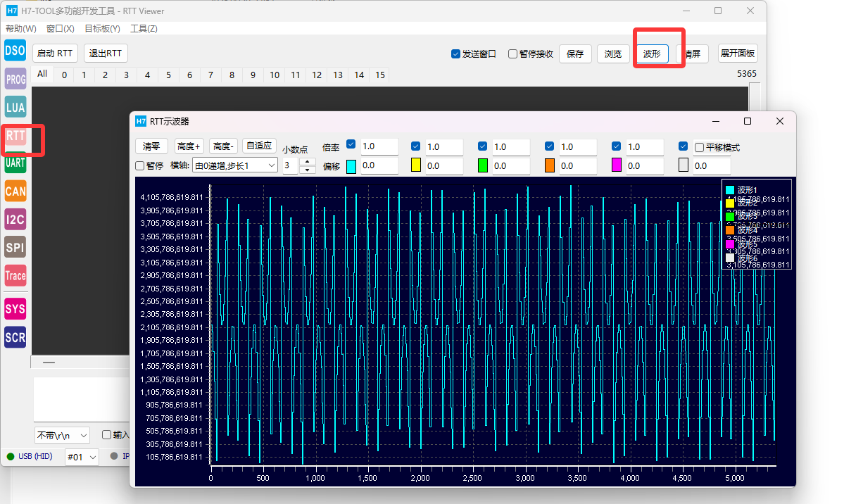844x504 pixels.
Task: Open the #01 device selector dropdown
Action: [82, 457]
